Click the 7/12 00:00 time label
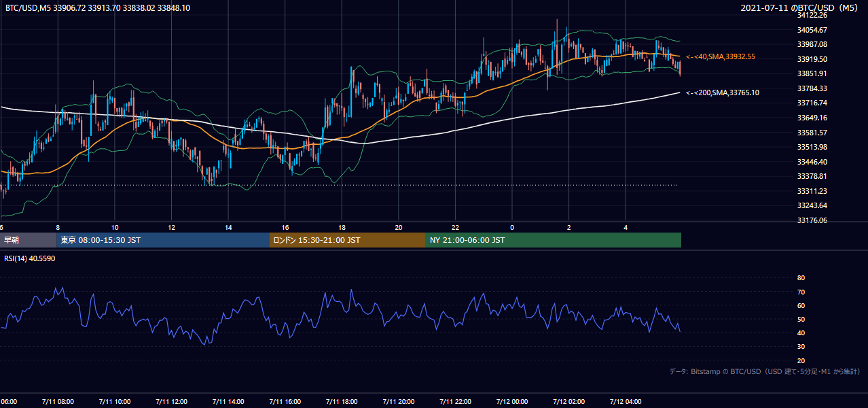Screen dimensions: 868x408 (x=512, y=401)
